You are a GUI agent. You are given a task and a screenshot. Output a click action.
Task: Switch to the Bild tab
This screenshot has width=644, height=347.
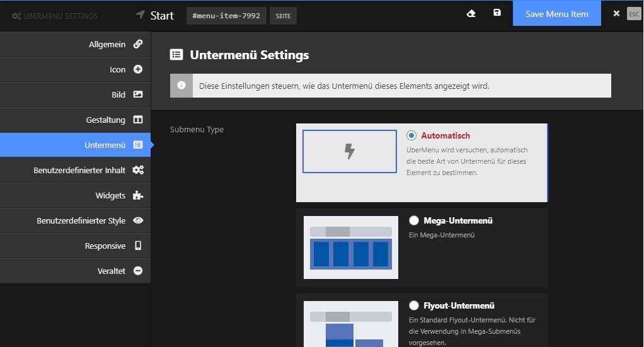[75, 94]
